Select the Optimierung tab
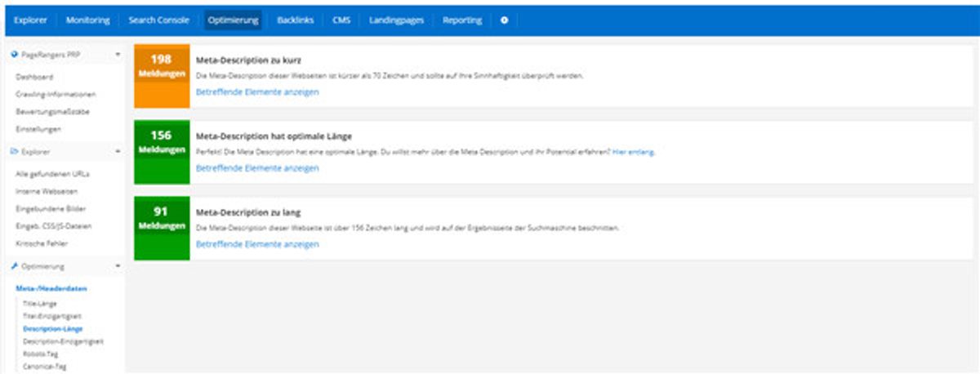 (x=234, y=20)
